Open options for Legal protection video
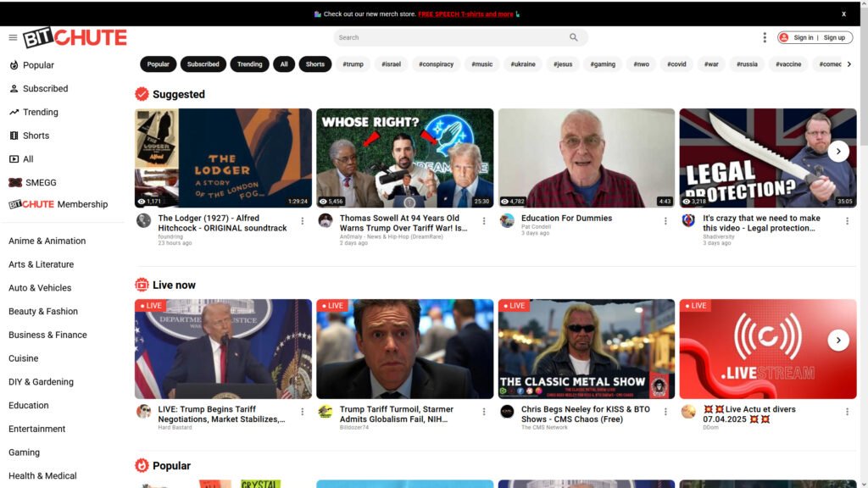 [x=847, y=221]
